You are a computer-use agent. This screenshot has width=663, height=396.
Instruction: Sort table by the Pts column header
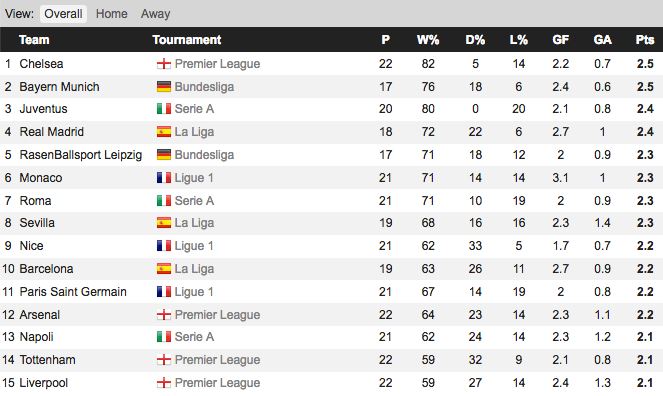point(645,40)
